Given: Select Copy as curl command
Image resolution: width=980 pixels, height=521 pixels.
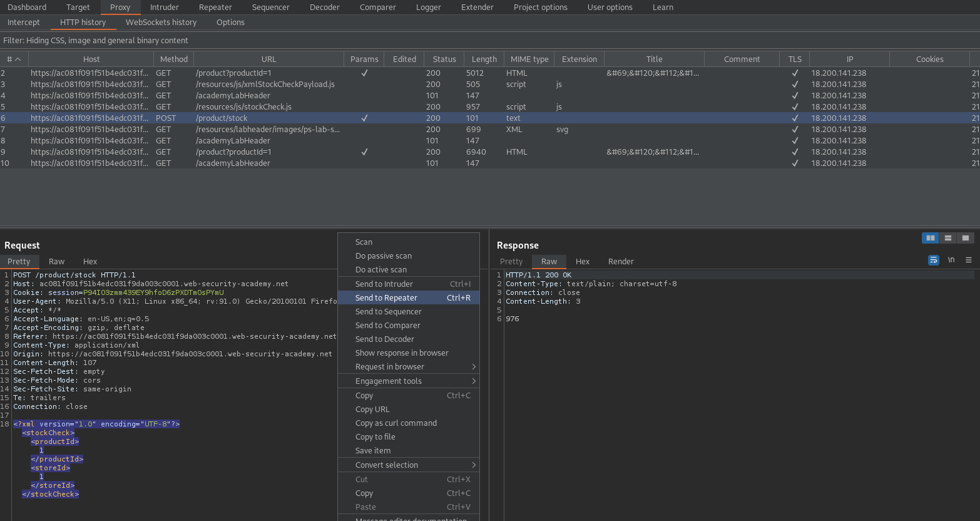Looking at the screenshot, I should [x=409, y=423].
